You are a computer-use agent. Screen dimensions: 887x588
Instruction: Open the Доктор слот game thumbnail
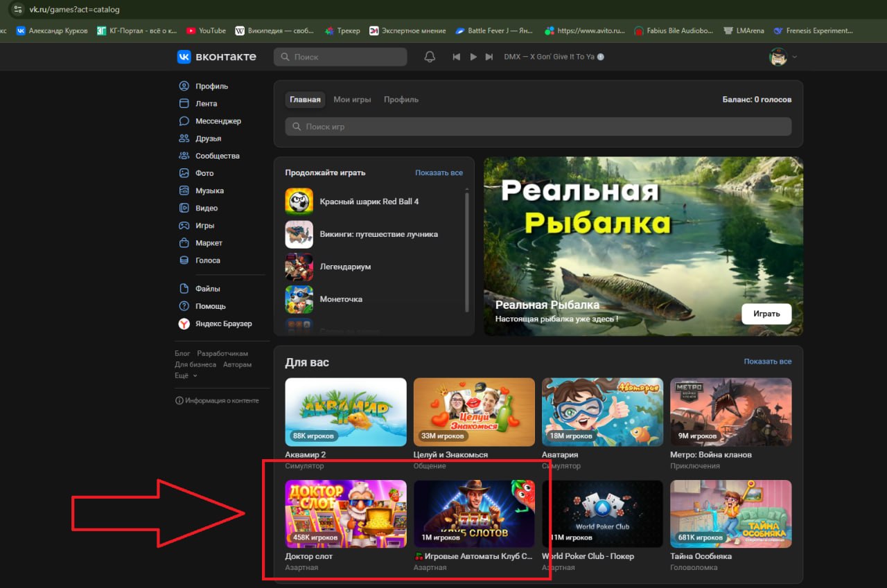tap(346, 514)
